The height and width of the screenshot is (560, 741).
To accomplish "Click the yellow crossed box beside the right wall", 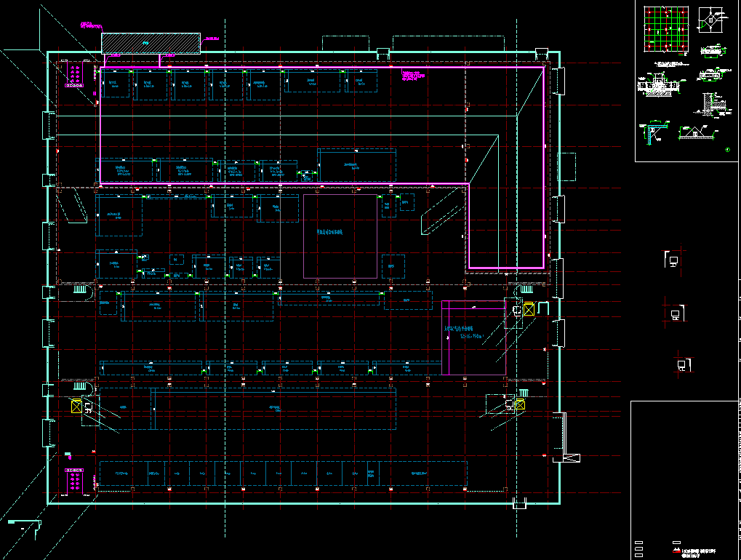I will click(x=529, y=309).
